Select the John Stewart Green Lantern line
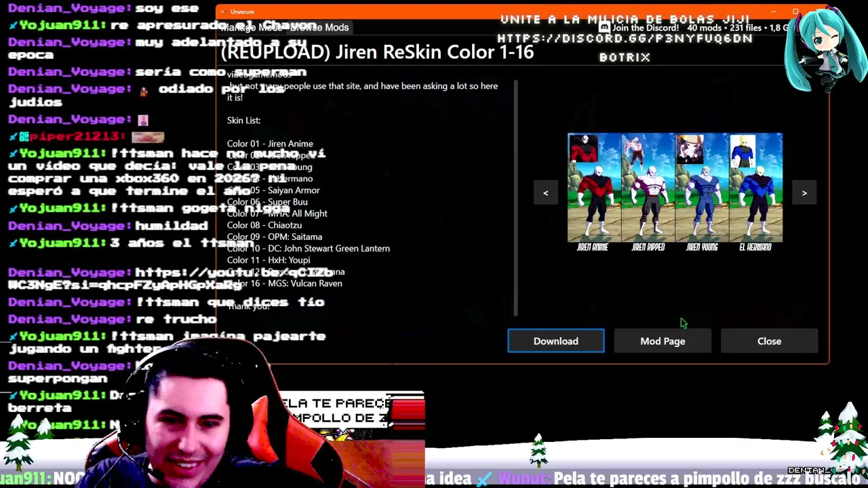 point(309,249)
